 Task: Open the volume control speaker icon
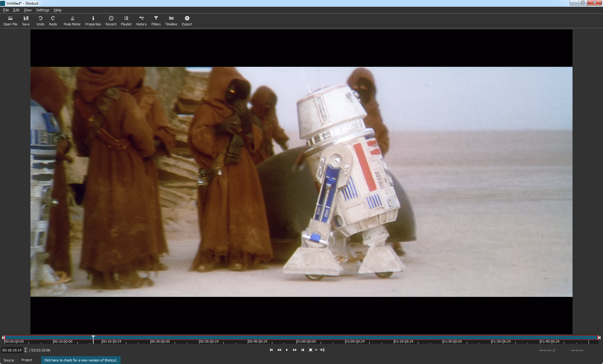[x=322, y=350]
